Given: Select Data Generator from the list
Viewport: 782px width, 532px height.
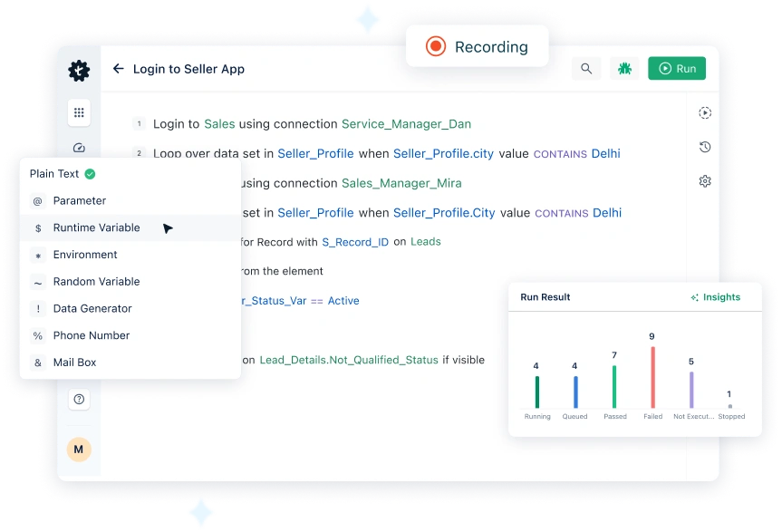Looking at the screenshot, I should [x=92, y=308].
